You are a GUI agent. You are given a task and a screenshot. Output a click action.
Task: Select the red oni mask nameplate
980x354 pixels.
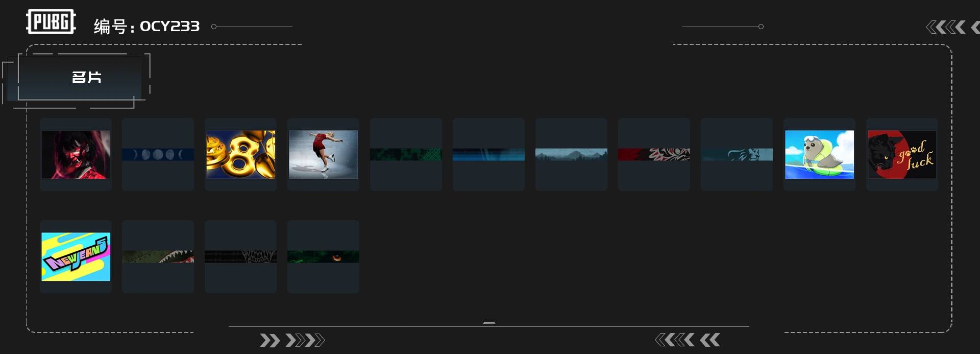76,154
